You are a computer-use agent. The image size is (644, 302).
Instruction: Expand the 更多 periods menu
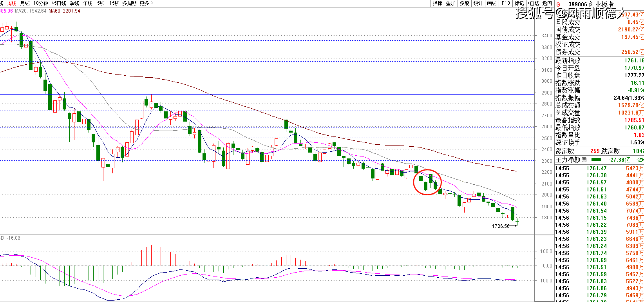[x=146, y=3]
